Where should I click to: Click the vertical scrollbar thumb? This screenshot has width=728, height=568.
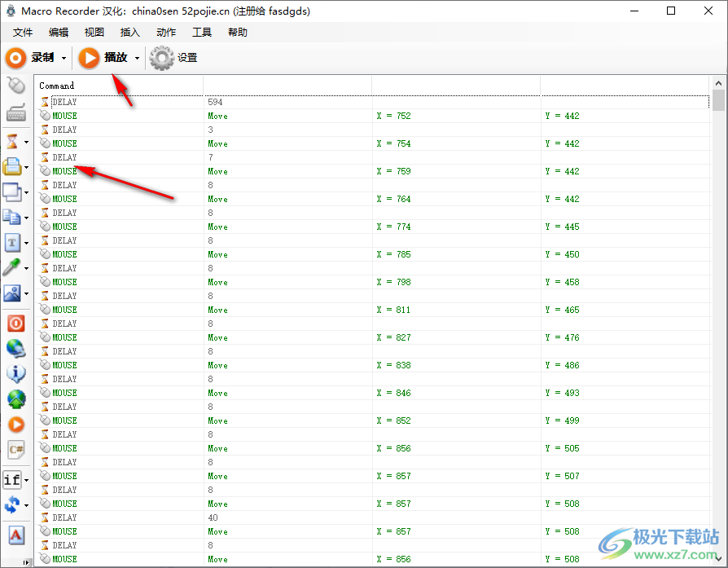click(x=719, y=100)
